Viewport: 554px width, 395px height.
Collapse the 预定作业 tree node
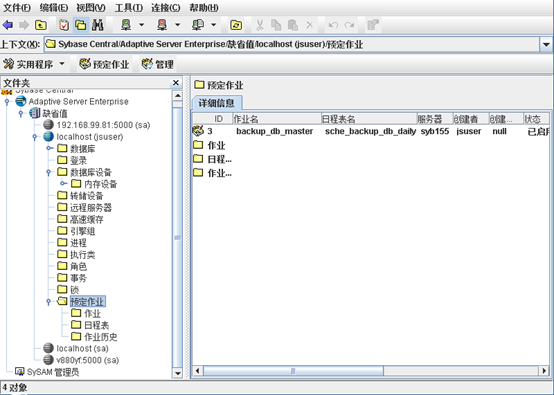(x=49, y=301)
